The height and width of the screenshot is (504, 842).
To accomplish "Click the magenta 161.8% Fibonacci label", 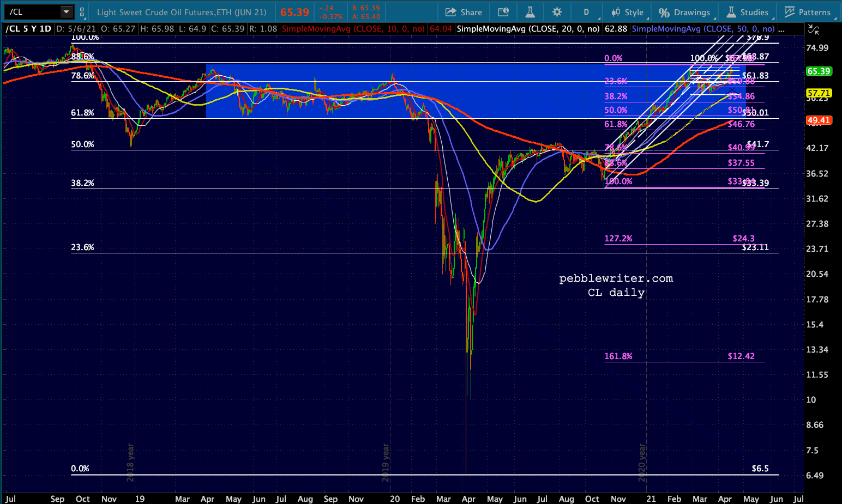I will pos(618,356).
